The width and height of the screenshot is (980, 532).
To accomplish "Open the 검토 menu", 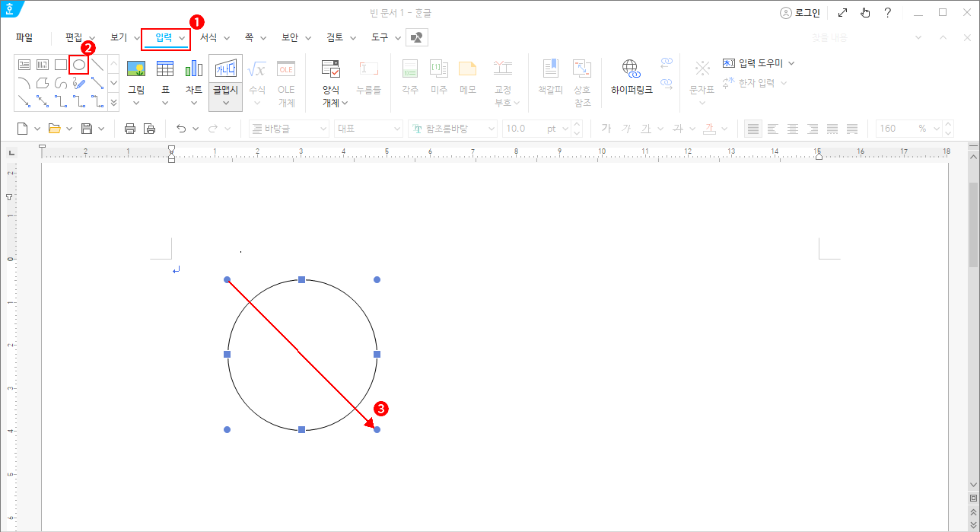I will pyautogui.click(x=334, y=37).
